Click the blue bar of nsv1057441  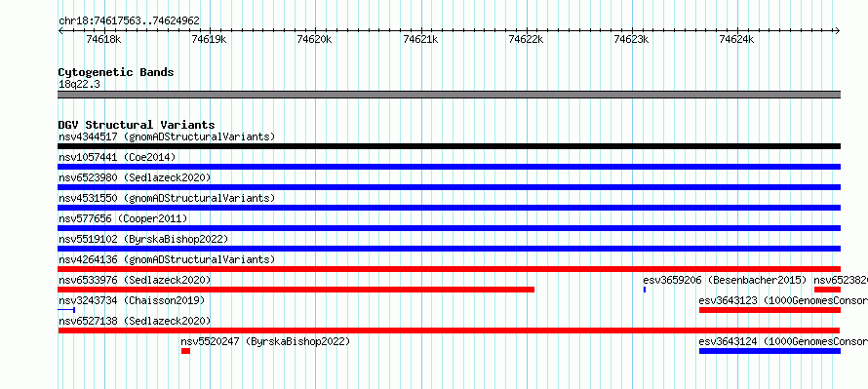pyautogui.click(x=449, y=167)
